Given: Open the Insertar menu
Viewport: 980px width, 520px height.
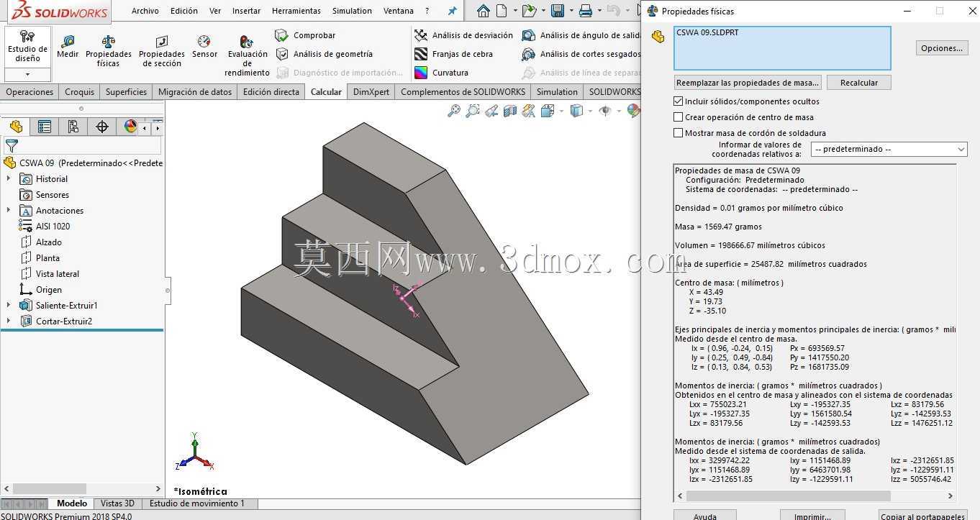Looking at the screenshot, I should coord(247,11).
